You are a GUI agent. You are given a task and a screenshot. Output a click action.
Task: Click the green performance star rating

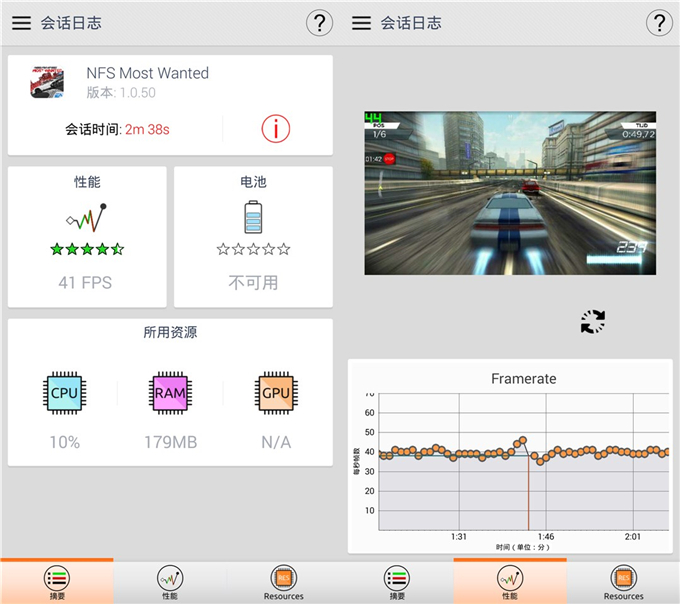(x=86, y=249)
